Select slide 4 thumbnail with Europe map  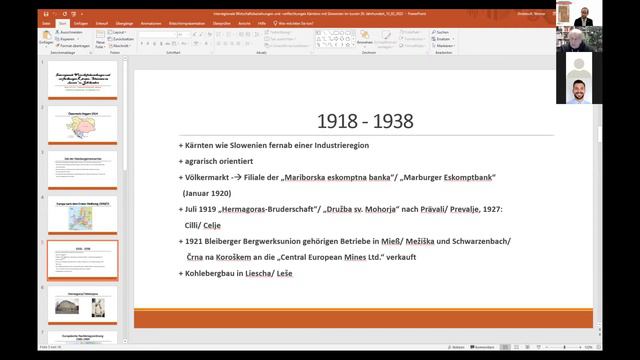pyautogui.click(x=82, y=215)
